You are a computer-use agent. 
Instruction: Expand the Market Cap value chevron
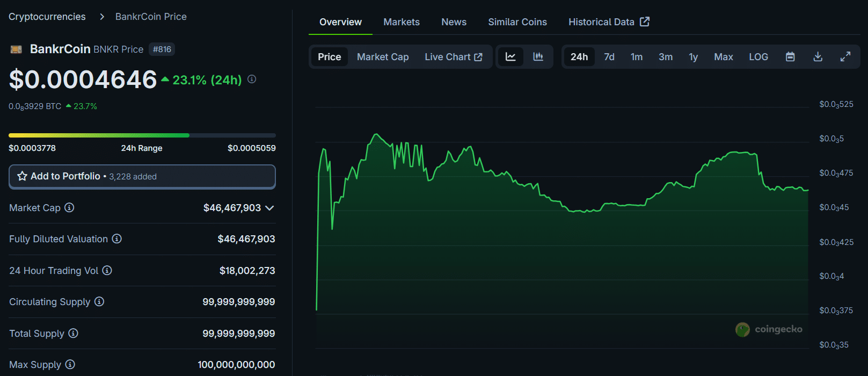269,208
